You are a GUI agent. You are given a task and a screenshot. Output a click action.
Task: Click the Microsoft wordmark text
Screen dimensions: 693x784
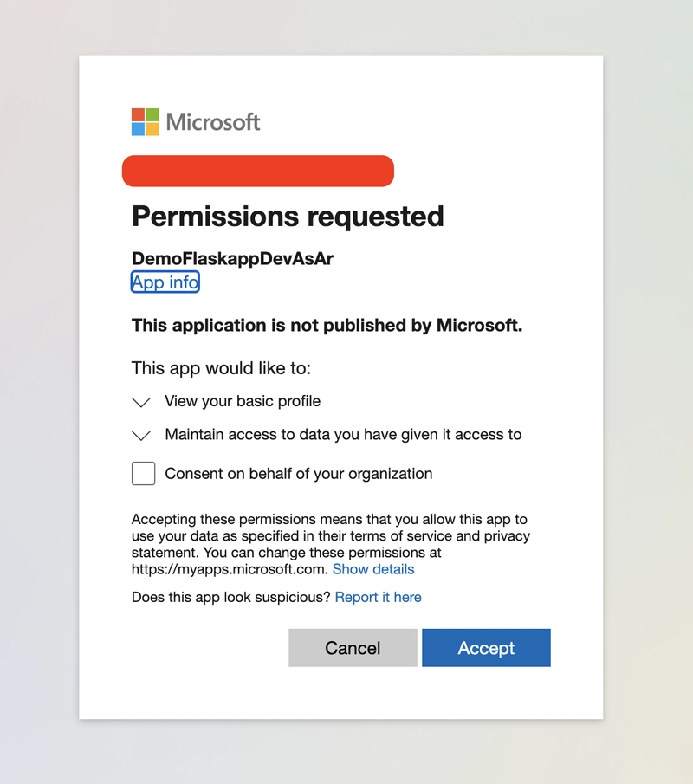(213, 122)
